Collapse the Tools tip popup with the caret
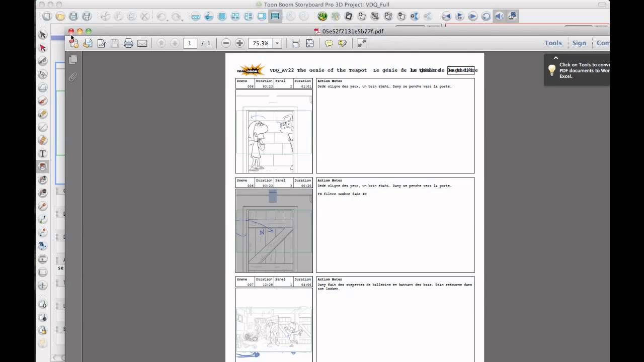This screenshot has width=644, height=362. coord(555,58)
